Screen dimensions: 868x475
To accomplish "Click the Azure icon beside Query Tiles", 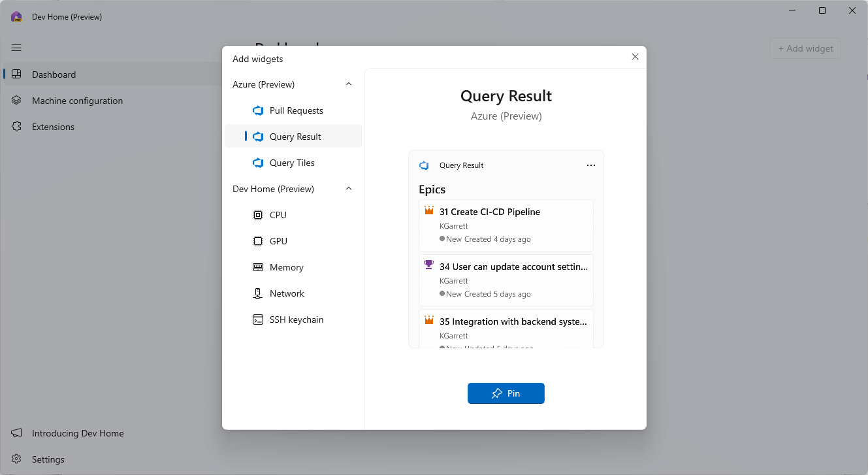I will (258, 163).
